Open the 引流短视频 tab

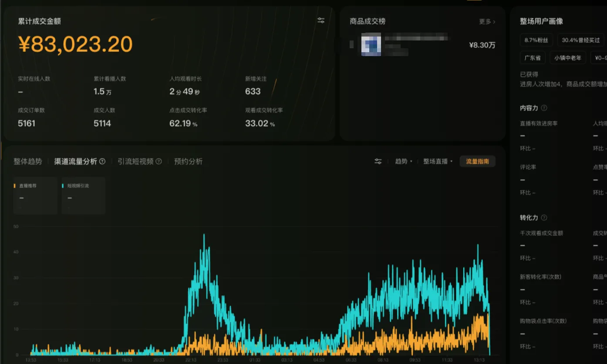(x=135, y=161)
